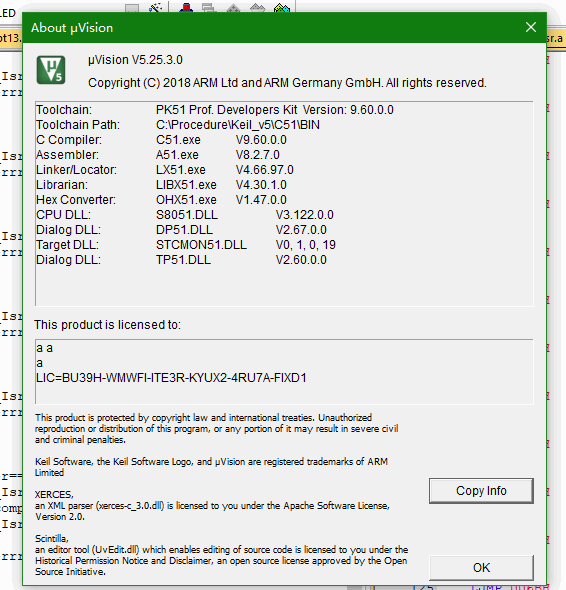Open the colorful Pack Installer toolbar icon
The height and width of the screenshot is (590, 566).
[282, 8]
